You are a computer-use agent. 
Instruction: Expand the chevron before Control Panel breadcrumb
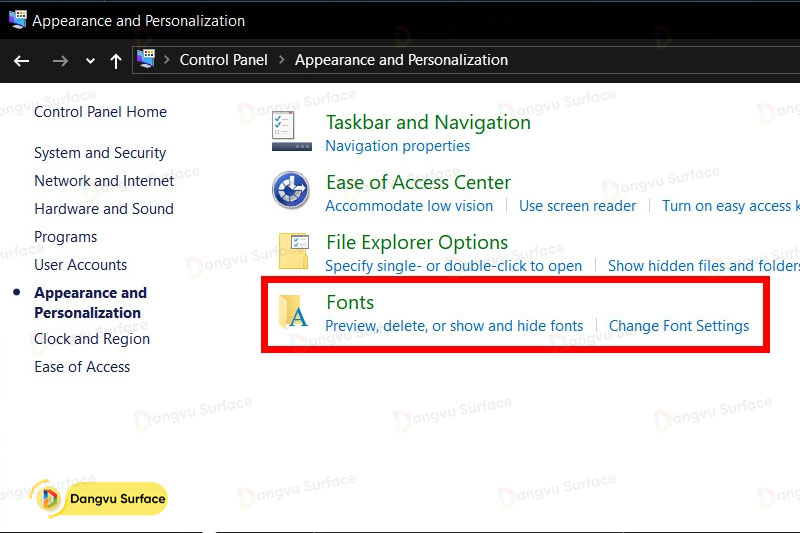pyautogui.click(x=166, y=60)
